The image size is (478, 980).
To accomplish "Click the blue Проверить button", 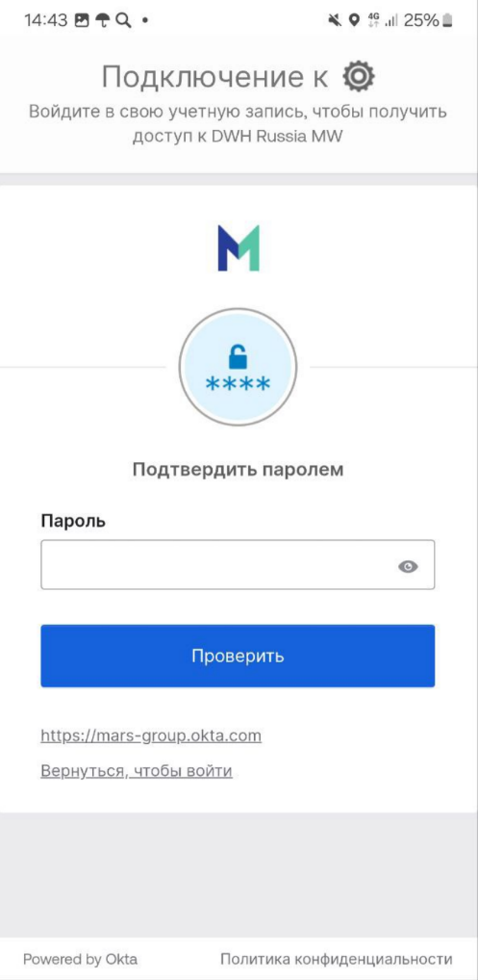I will (x=238, y=656).
